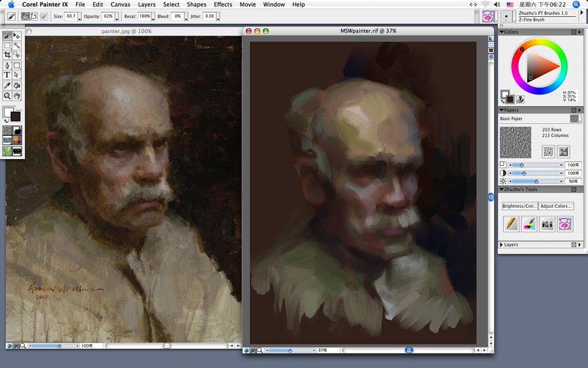This screenshot has height=368, width=588.
Task: Open the weave selector in toolbox
Action: coord(18,141)
